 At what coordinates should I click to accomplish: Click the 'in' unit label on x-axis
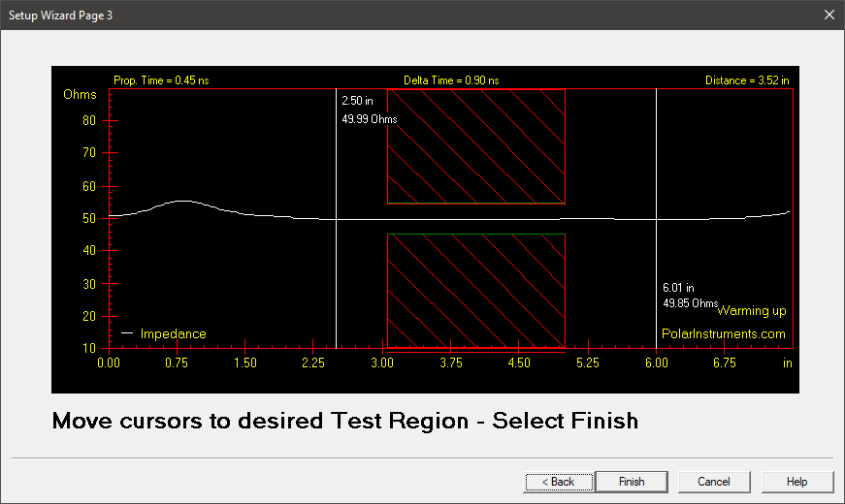pyautogui.click(x=788, y=362)
